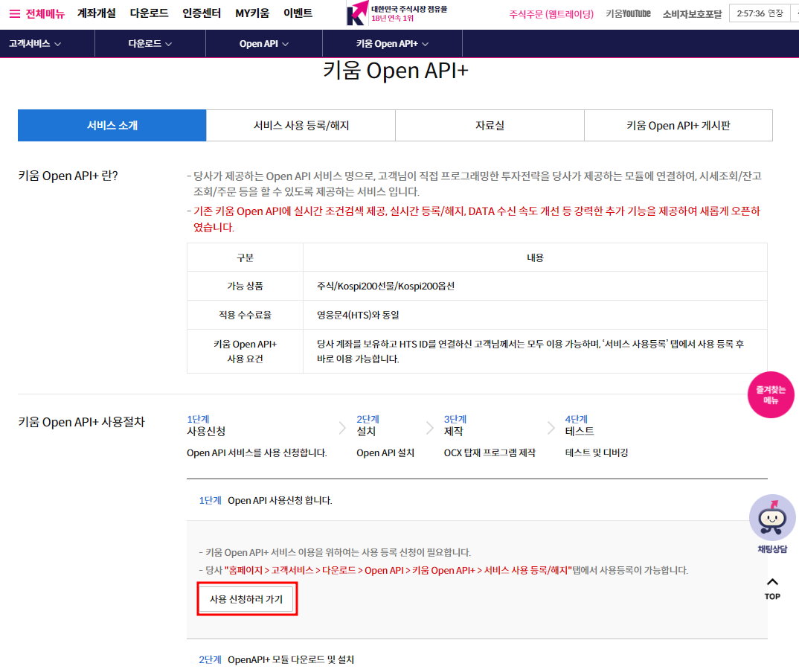Click 1단계 Open API 사용신청 합니다 text
The height and width of the screenshot is (672, 799).
pos(266,501)
